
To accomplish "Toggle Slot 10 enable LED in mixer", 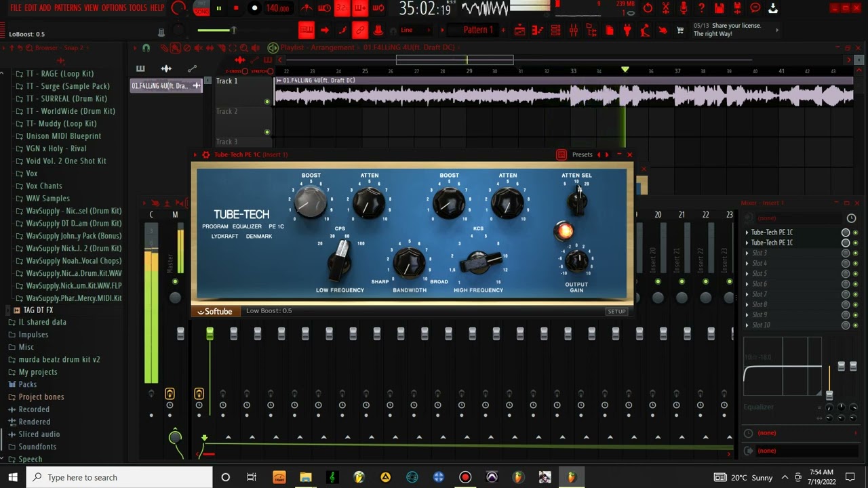I will click(855, 325).
